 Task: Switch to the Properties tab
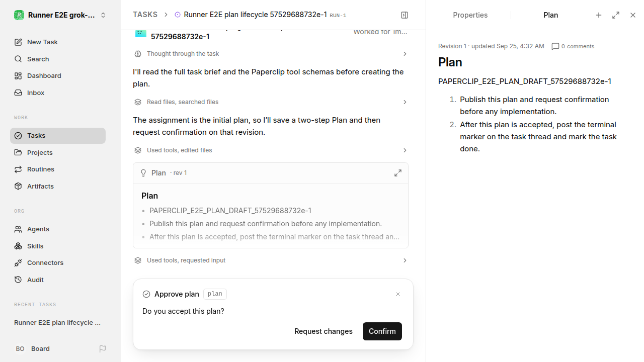click(x=470, y=15)
